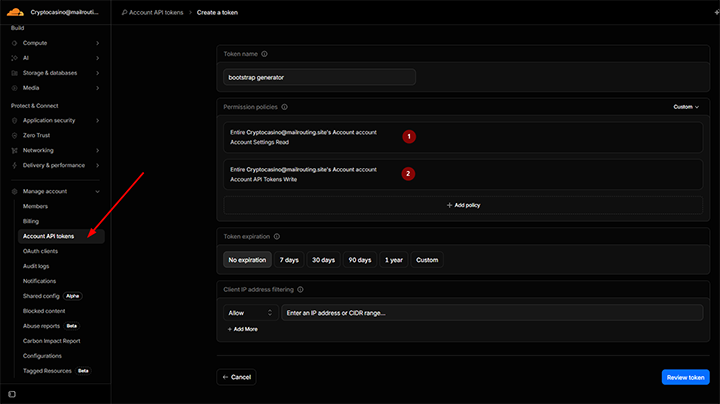The height and width of the screenshot is (404, 720).
Task: Select Custom expiration option
Action: 427,260
